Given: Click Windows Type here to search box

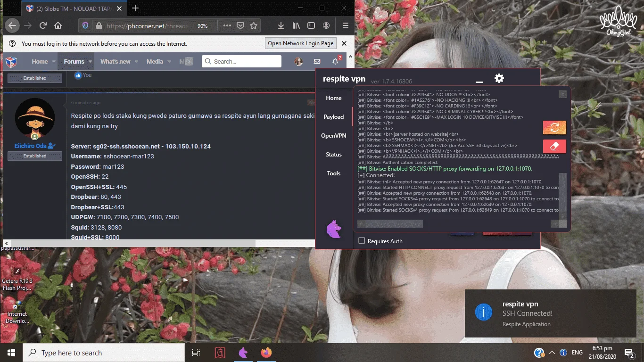Looking at the screenshot, I should pyautogui.click(x=104, y=353).
